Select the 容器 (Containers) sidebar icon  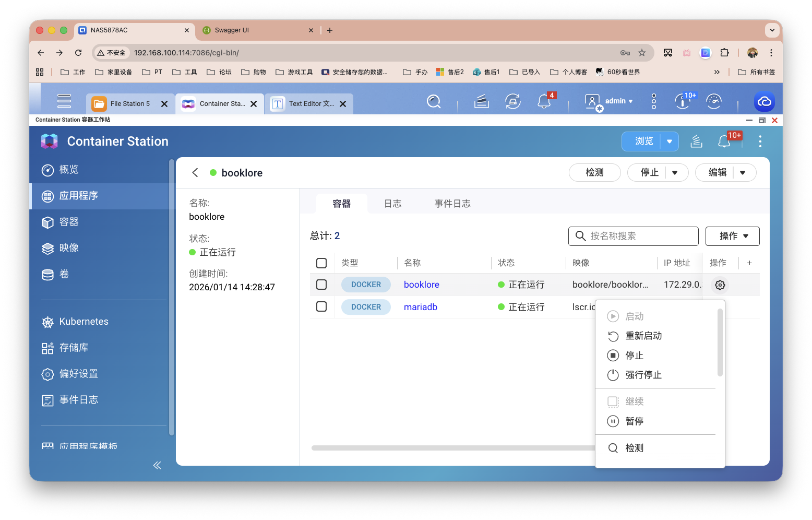point(67,222)
